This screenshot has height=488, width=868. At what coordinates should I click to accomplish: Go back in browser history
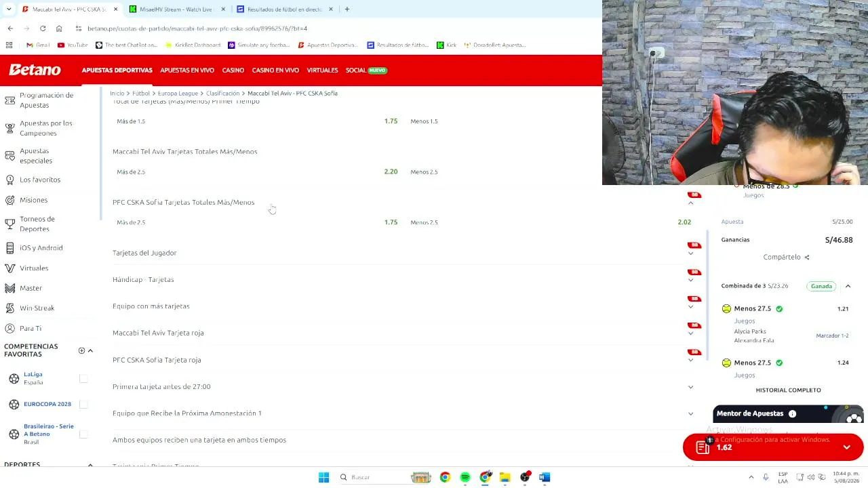click(x=10, y=28)
